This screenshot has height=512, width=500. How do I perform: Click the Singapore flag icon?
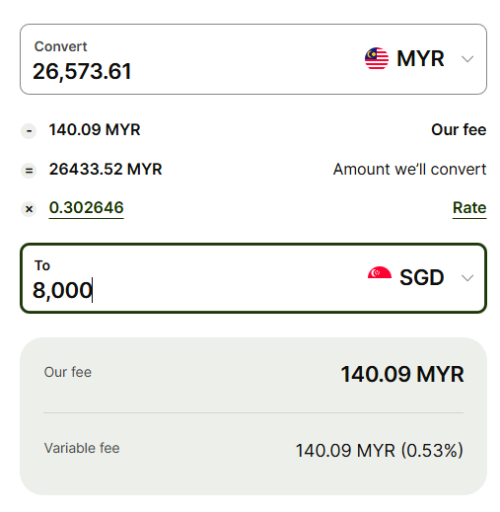click(x=379, y=273)
